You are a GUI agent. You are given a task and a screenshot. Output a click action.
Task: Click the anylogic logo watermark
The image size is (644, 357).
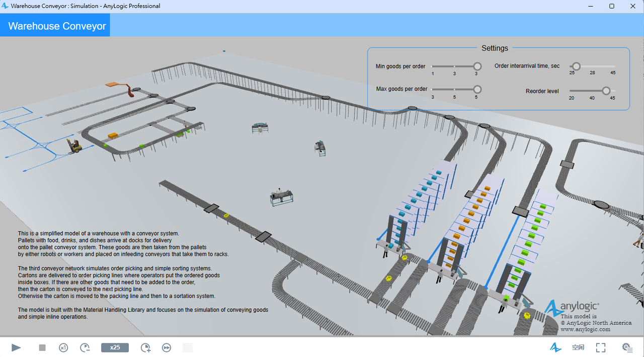click(x=573, y=307)
